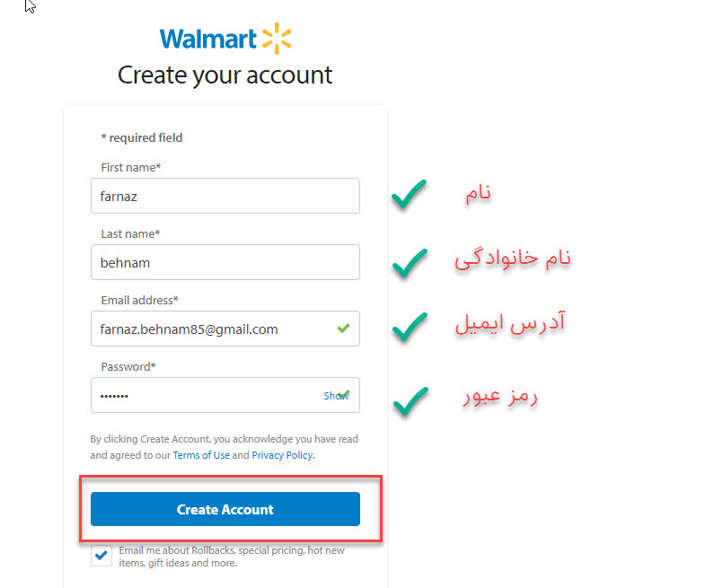Uncheck the email promotions checkbox
This screenshot has height=588, width=723.
[x=101, y=556]
